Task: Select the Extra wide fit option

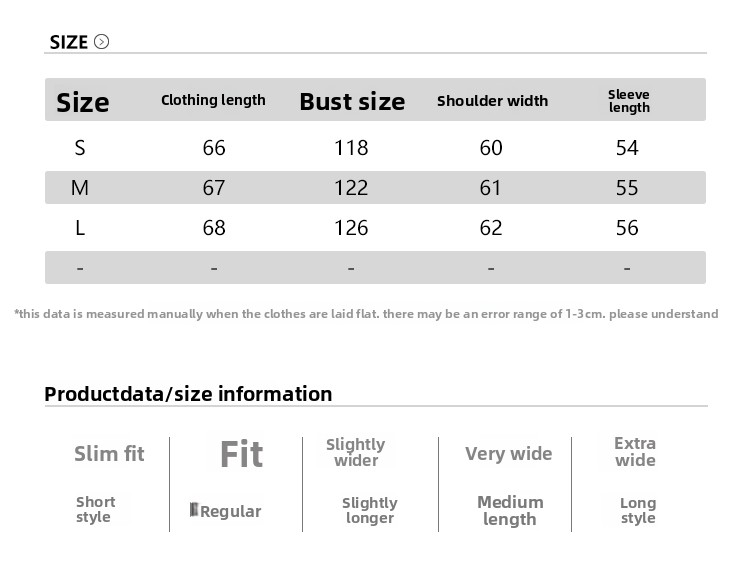Action: click(635, 452)
